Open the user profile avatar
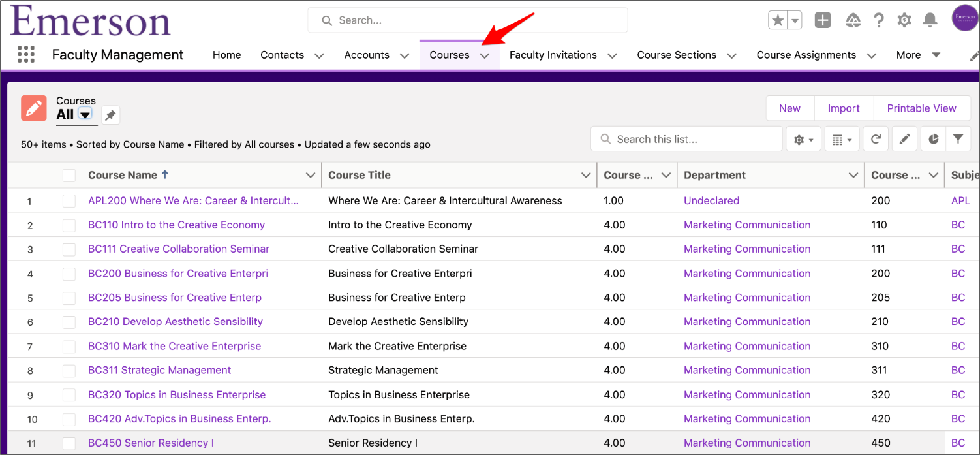Screen dimensions: 980x455 tap(965, 18)
